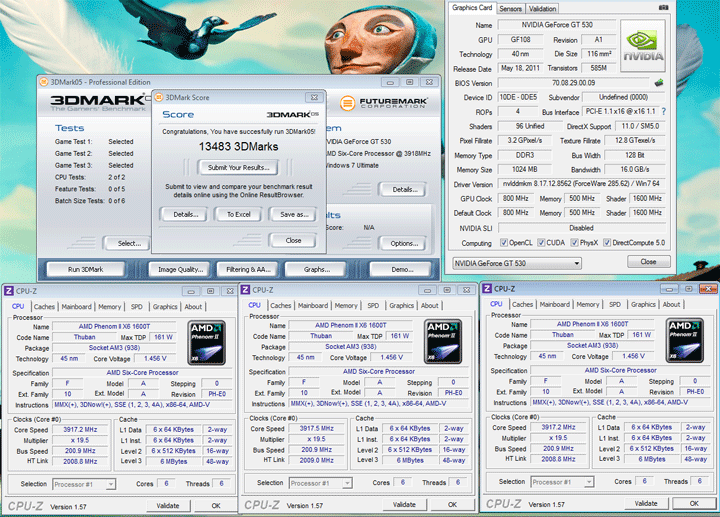
Task: Click the AMD Phenom II logo in right CPU-Z
Action: (x=685, y=340)
